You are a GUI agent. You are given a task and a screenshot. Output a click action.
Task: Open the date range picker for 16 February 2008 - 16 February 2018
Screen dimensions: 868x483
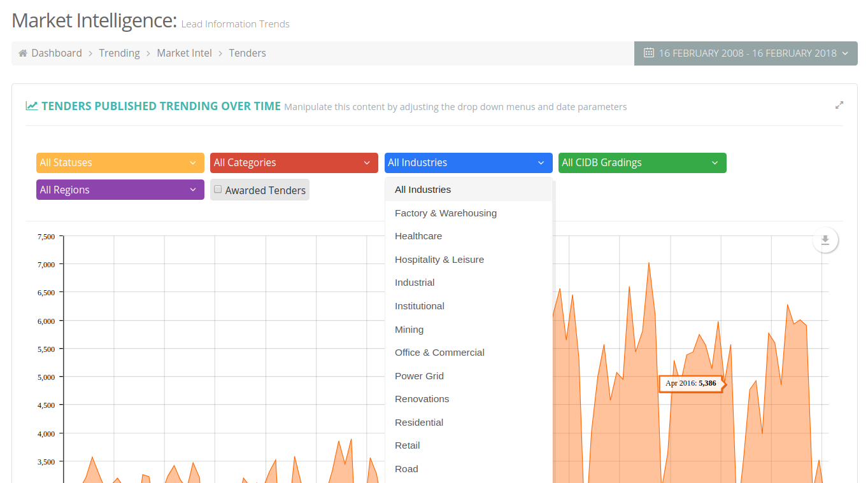[x=746, y=53]
